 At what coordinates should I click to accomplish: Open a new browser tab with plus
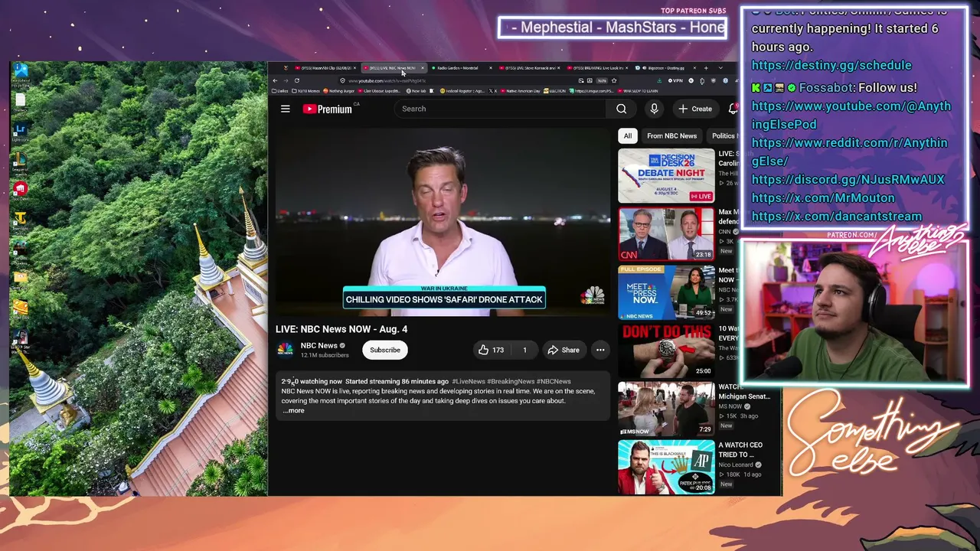706,68
